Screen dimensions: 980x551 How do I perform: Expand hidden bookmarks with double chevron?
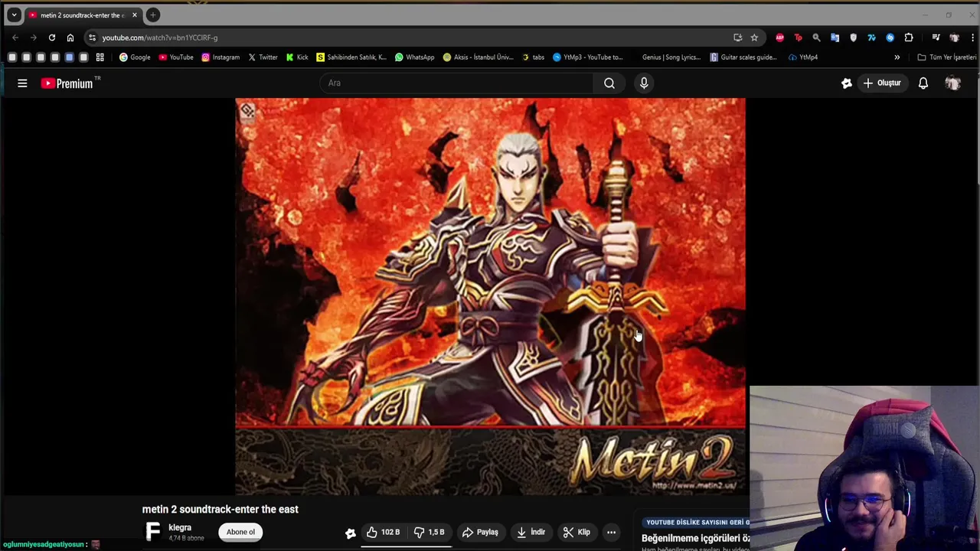click(897, 57)
